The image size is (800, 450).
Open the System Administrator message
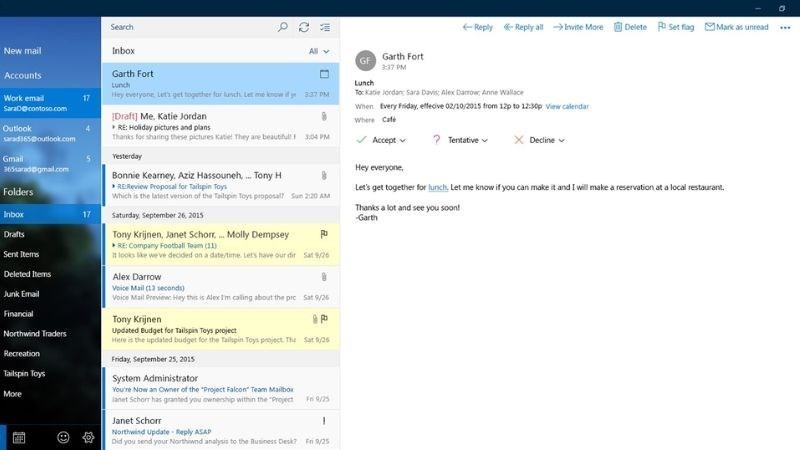click(220, 388)
